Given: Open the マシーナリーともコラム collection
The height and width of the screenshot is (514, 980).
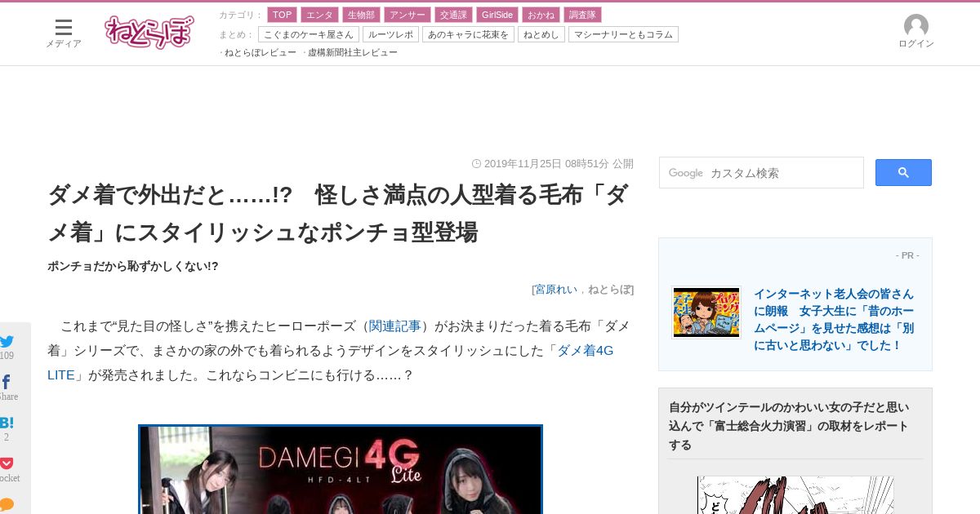Looking at the screenshot, I should coord(623,34).
